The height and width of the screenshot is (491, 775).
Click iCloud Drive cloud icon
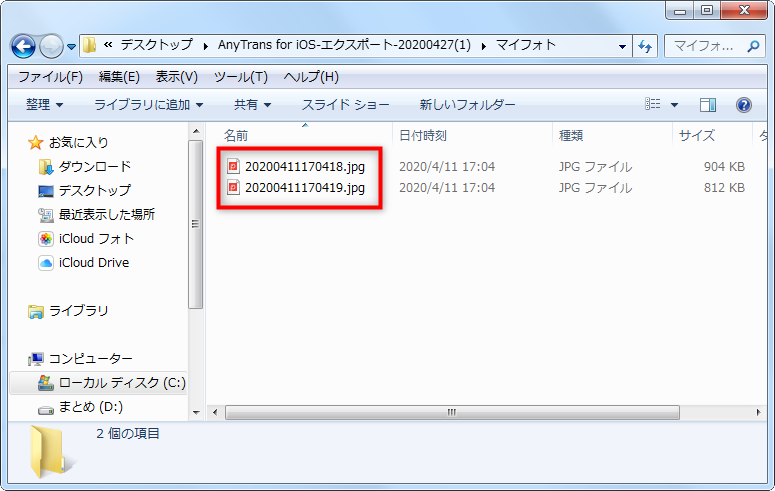click(45, 263)
